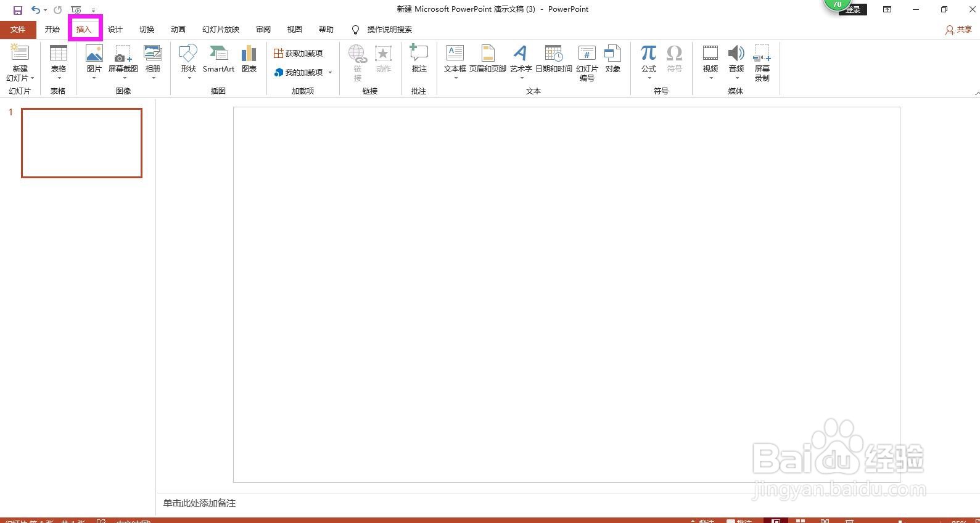Open the 幻灯片放映 (Slide Show) tab
Screen dimensions: 980x523
coord(221,30)
